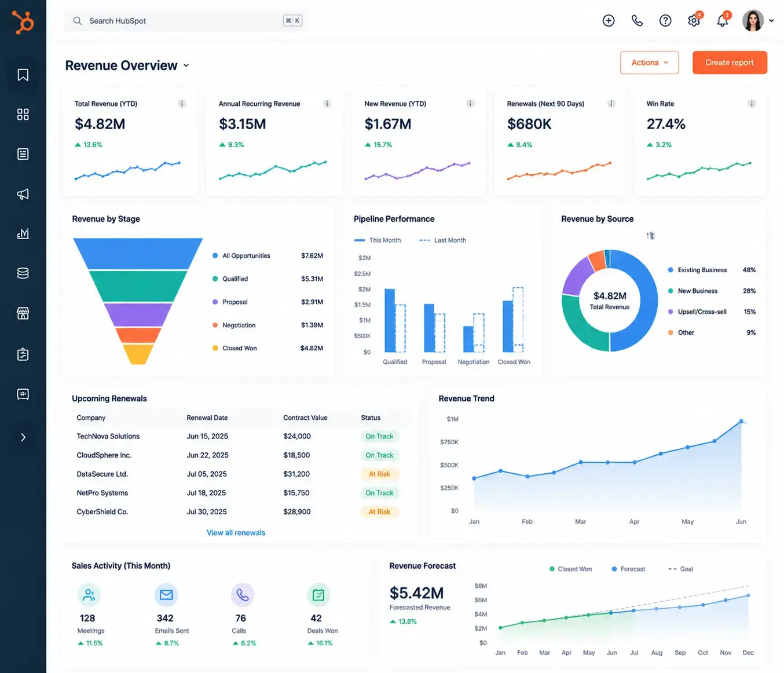The width and height of the screenshot is (784, 673).
Task: Open the user avatar account menu
Action: coord(758,21)
